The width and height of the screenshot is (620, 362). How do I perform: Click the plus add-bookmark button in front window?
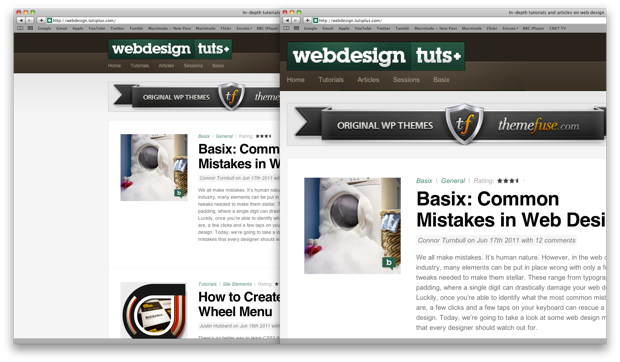pyautogui.click(x=307, y=21)
